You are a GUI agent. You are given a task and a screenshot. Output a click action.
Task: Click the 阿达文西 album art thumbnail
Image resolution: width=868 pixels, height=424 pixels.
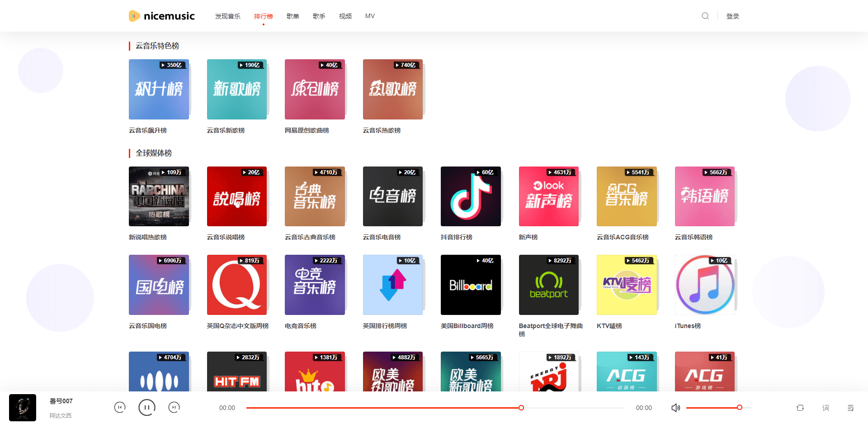pos(22,407)
